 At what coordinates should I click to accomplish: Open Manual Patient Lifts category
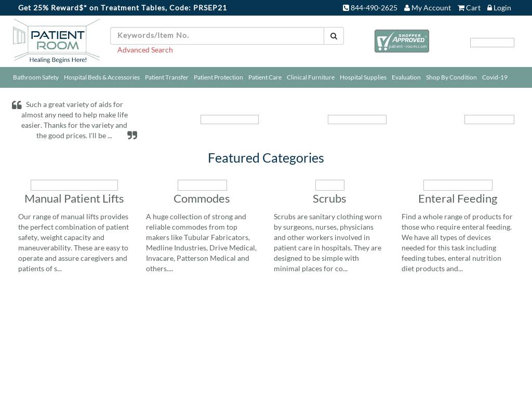74,198
